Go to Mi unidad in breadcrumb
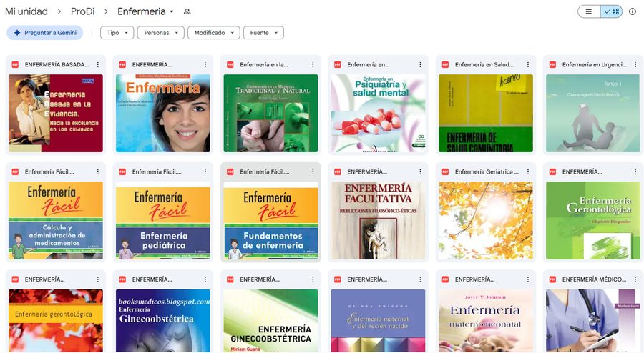This screenshot has width=644, height=353. (26, 11)
